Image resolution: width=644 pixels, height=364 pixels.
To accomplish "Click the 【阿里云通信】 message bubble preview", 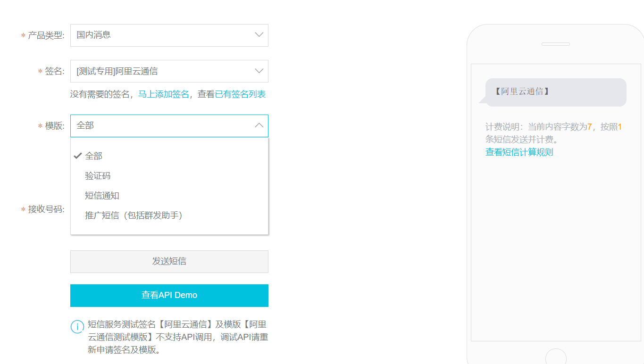I will click(555, 92).
